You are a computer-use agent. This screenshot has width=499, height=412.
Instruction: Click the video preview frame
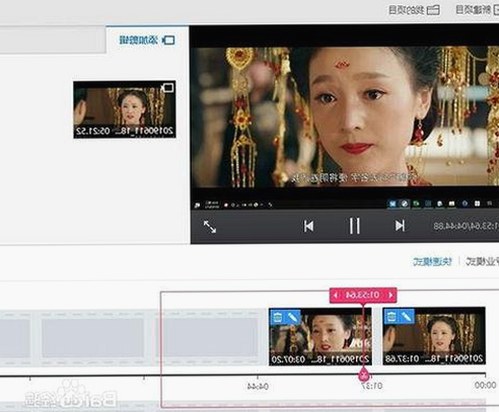click(345, 117)
